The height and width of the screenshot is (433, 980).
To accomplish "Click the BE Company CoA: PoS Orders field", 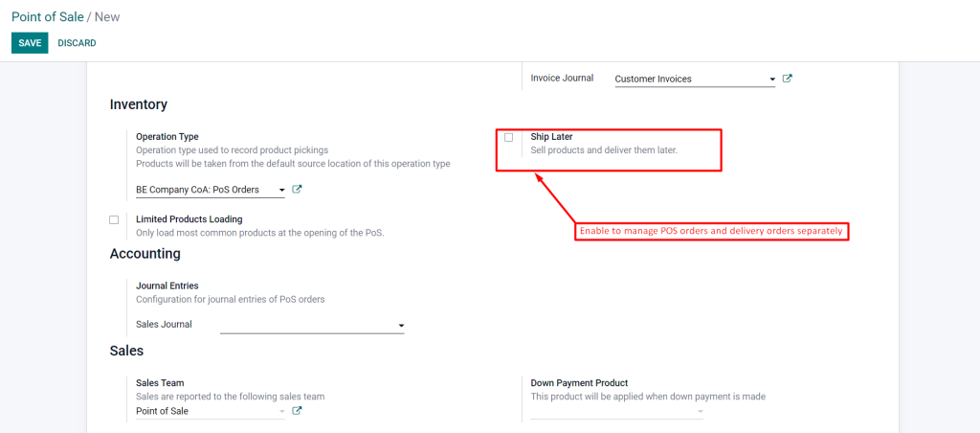I will pyautogui.click(x=203, y=191).
